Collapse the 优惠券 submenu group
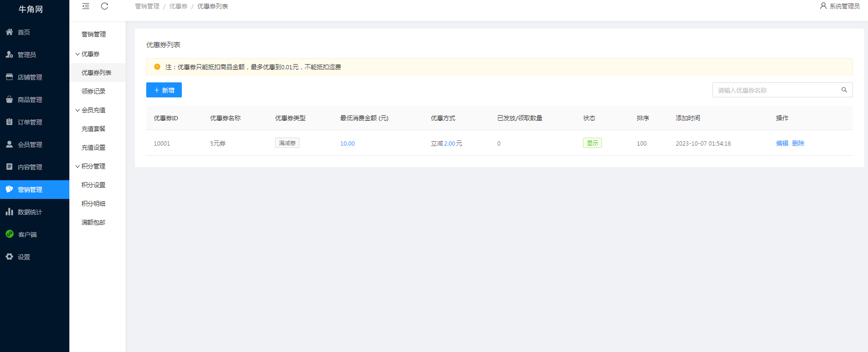This screenshot has height=352, width=868. click(90, 54)
